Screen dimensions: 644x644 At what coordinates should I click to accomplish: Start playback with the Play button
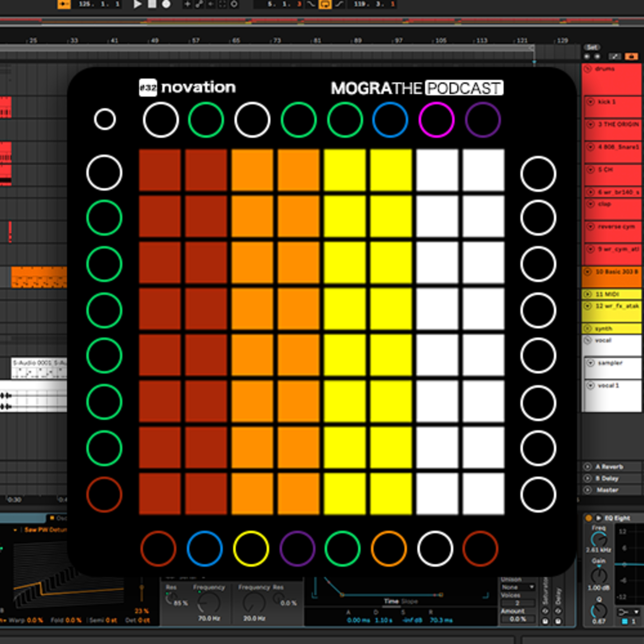[137, 4]
